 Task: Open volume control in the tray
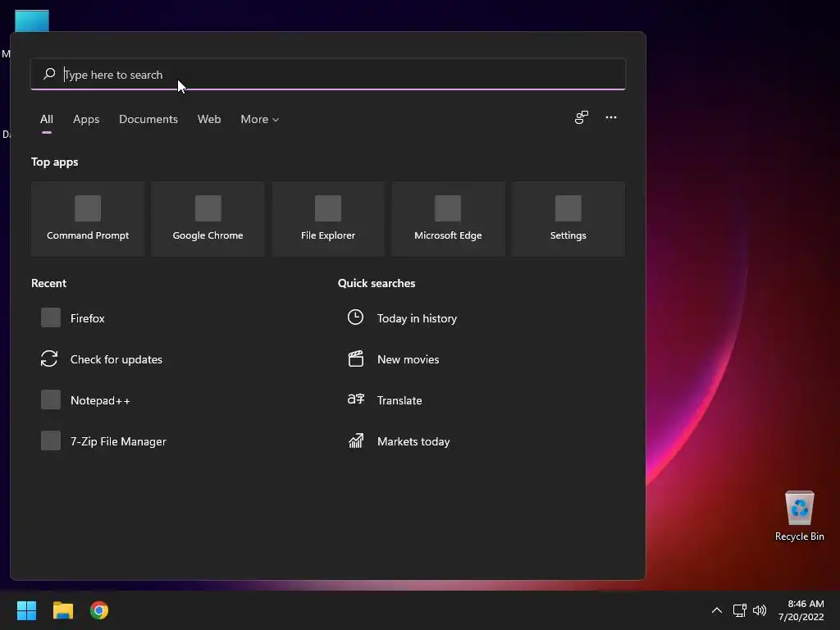760,610
